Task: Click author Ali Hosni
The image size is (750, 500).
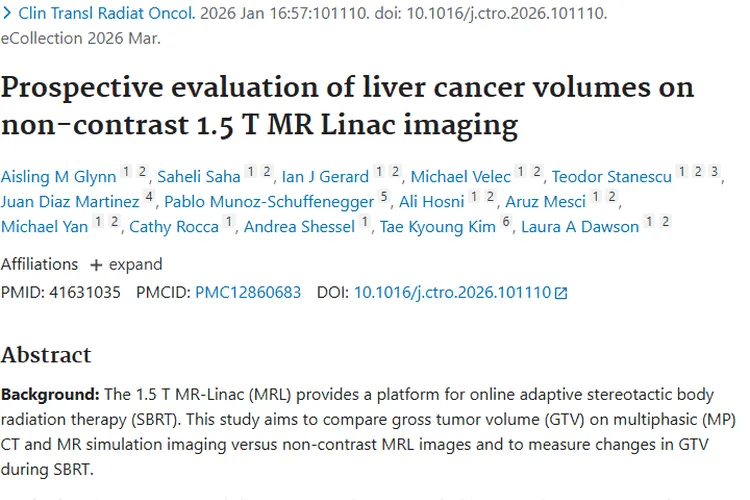Action: (x=431, y=202)
